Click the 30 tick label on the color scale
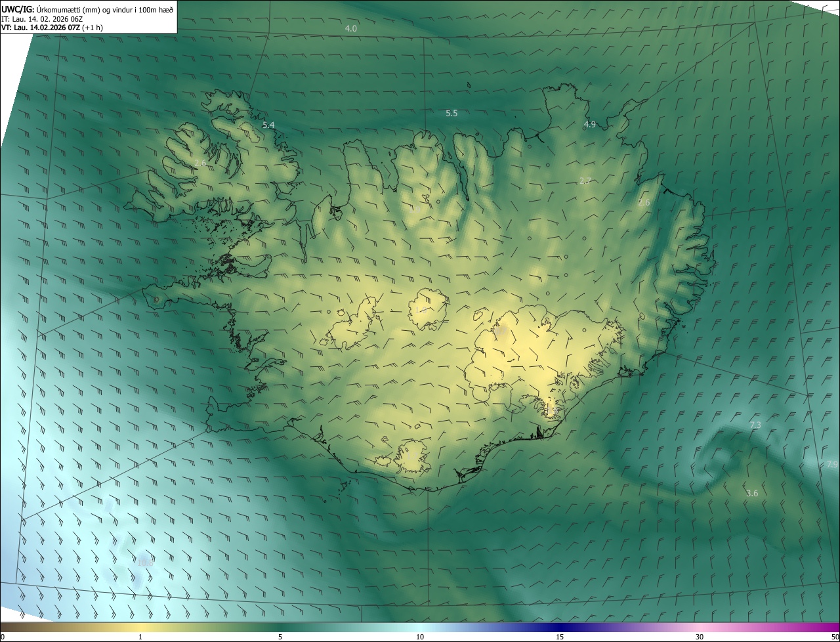The height and width of the screenshot is (642, 840). tap(700, 637)
